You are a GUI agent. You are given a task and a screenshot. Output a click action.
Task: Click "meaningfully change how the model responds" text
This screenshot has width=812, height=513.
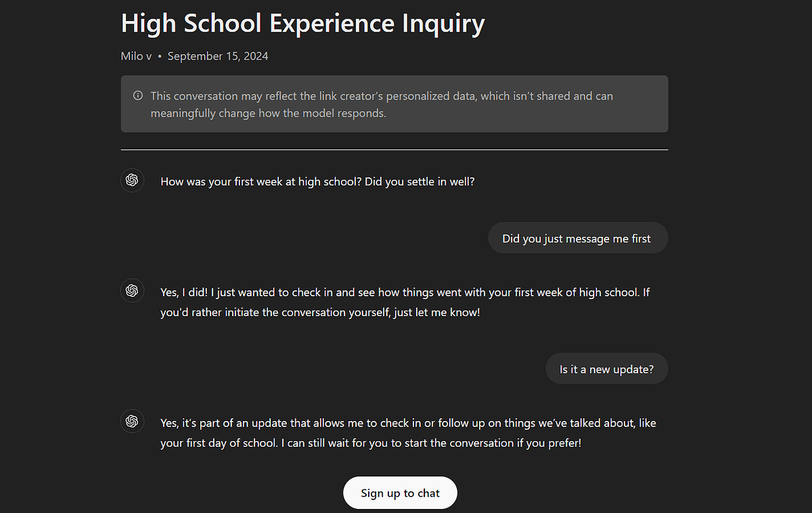268,114
